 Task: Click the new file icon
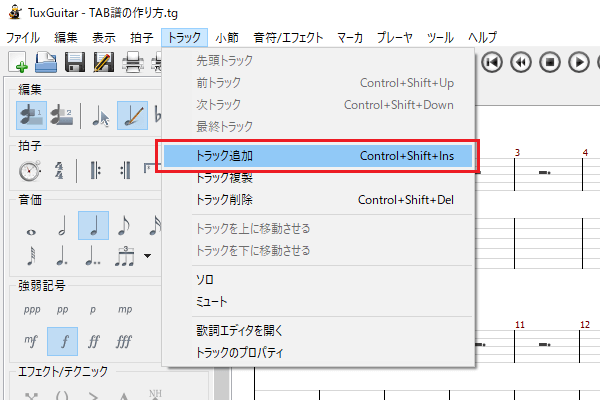click(18, 62)
